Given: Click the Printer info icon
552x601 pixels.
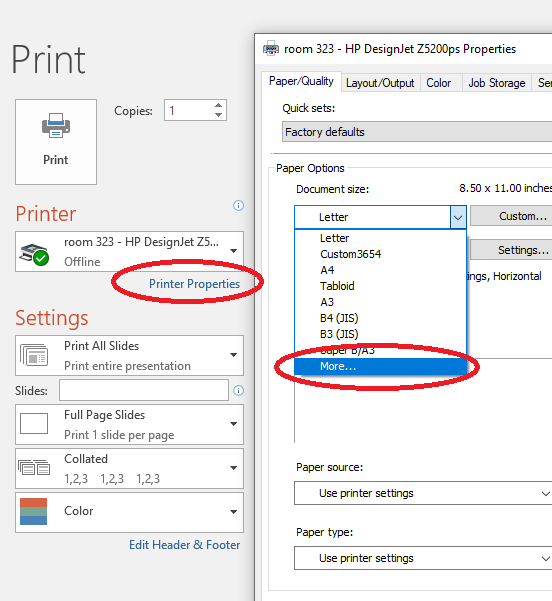Looking at the screenshot, I should tap(238, 205).
